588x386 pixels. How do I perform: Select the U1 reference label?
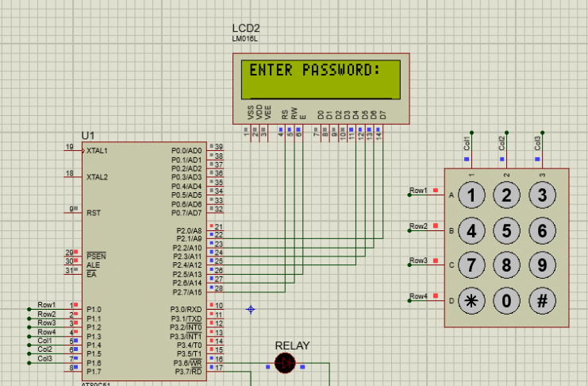click(88, 136)
